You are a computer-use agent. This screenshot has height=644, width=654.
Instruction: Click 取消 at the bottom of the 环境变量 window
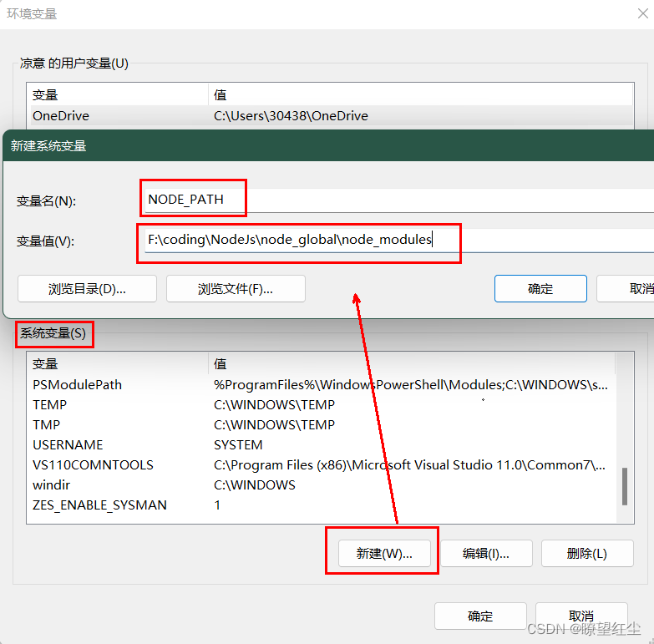pos(581,616)
